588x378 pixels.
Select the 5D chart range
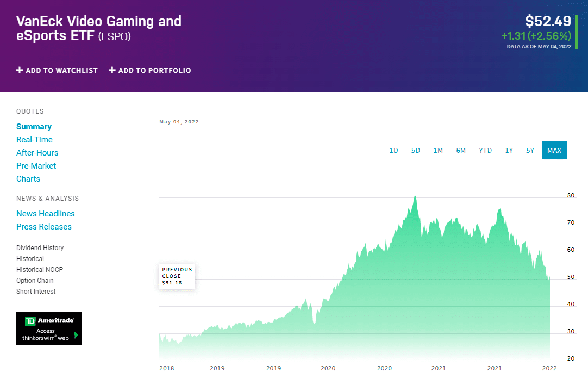click(x=416, y=151)
